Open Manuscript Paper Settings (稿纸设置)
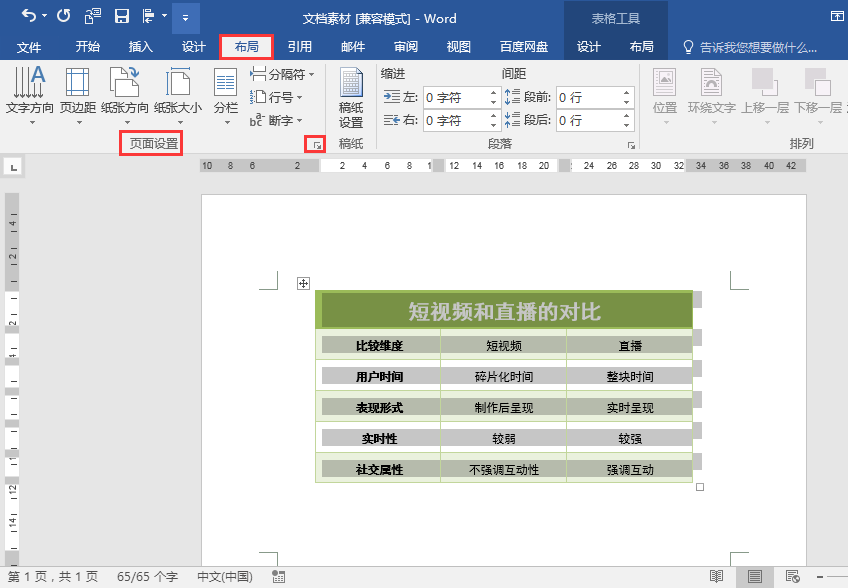The height and width of the screenshot is (588, 848). [x=351, y=98]
